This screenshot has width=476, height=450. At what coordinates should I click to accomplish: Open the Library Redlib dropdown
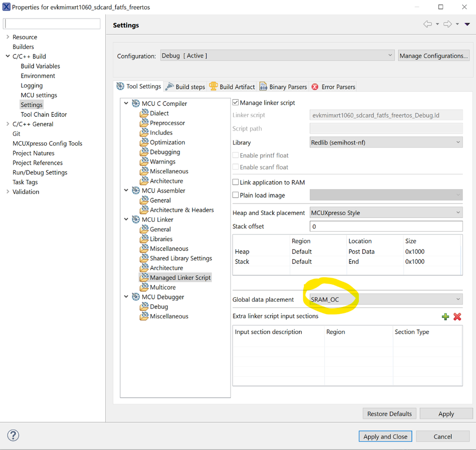pyautogui.click(x=386, y=143)
